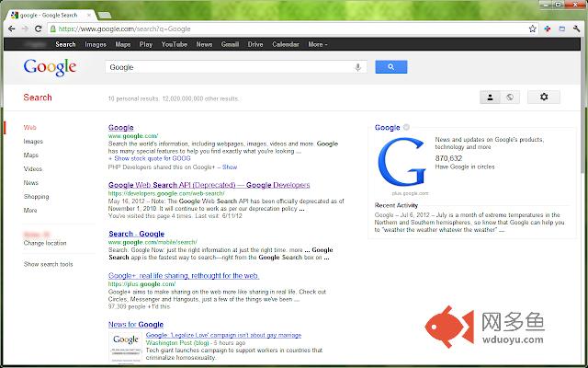Select Videos in the left sidebar
The height and width of the screenshot is (368, 588).
pyautogui.click(x=33, y=169)
